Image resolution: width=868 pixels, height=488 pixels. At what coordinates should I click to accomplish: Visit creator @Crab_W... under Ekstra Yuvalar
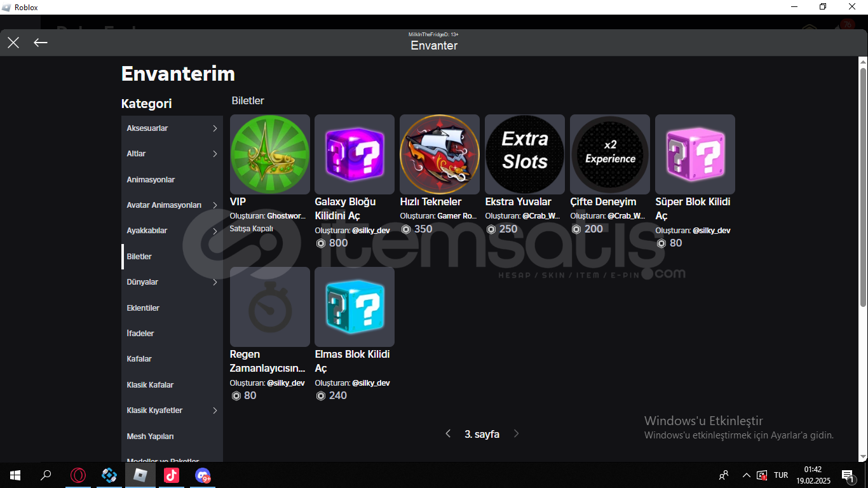click(x=541, y=216)
